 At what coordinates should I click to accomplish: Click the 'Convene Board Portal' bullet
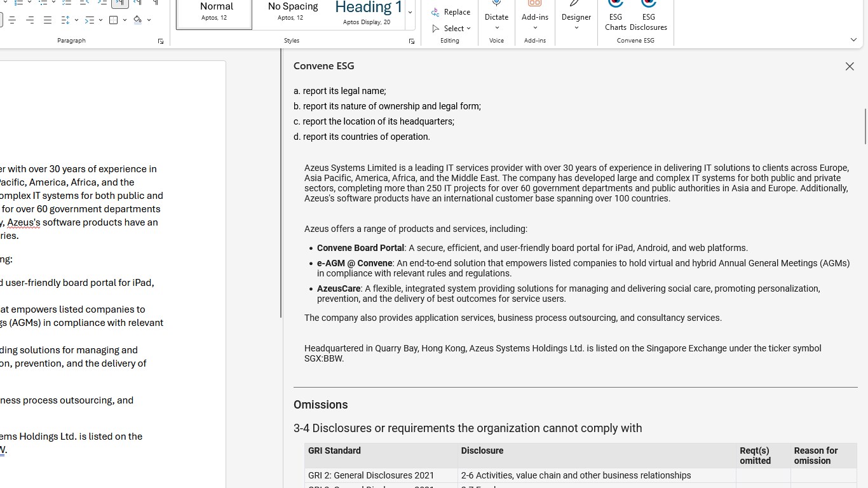[x=532, y=248]
